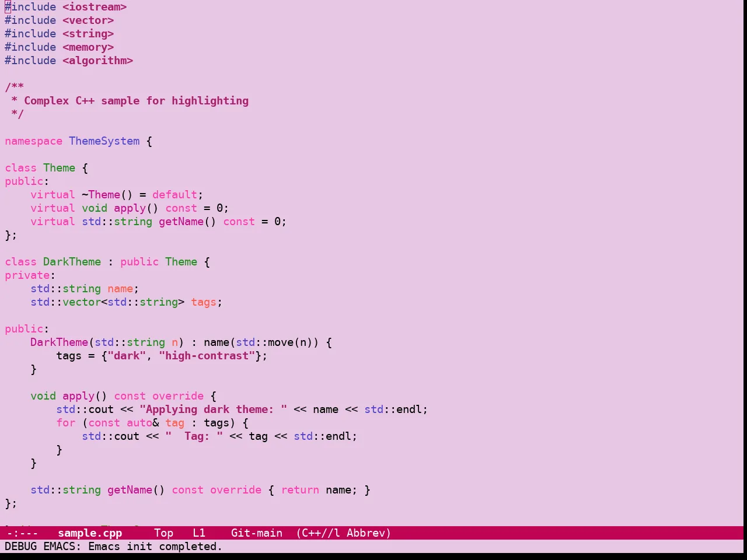The image size is (747, 560).
Task: Click 'apply' in the 'virtual void apply()' line
Action: tap(130, 208)
